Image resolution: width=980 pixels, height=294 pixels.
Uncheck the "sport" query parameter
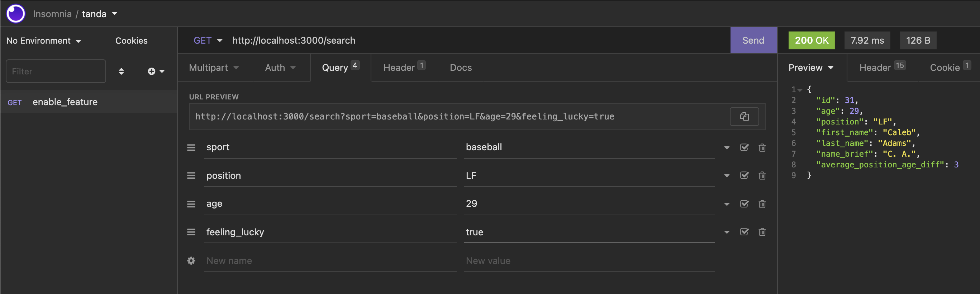click(x=744, y=147)
